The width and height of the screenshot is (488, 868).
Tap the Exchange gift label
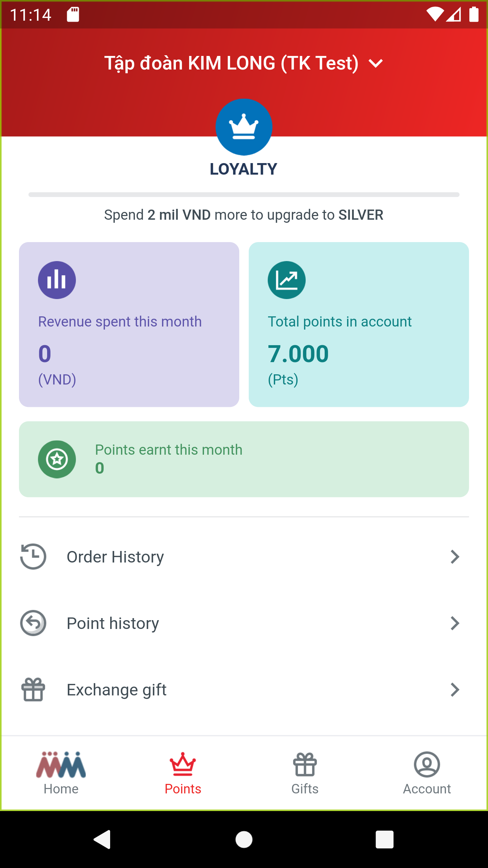coord(117,690)
